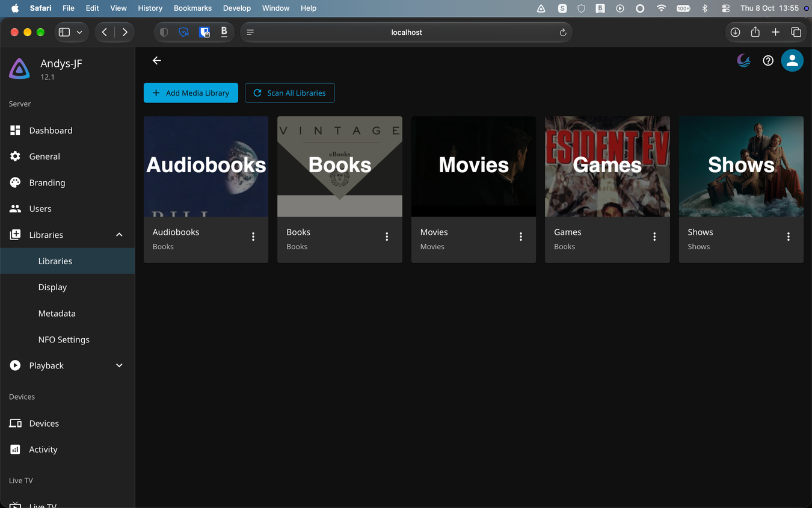Image resolution: width=812 pixels, height=508 pixels.
Task: Open options menu for Audiobooks library
Action: (x=253, y=237)
